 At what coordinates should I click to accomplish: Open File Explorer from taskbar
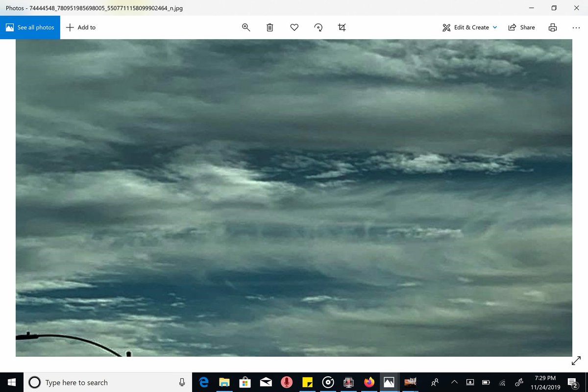pos(224,382)
